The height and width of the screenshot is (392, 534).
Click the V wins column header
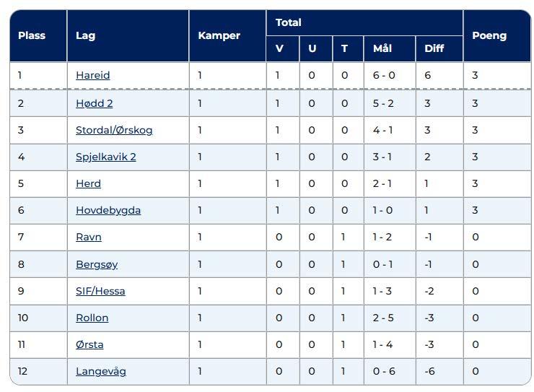280,48
